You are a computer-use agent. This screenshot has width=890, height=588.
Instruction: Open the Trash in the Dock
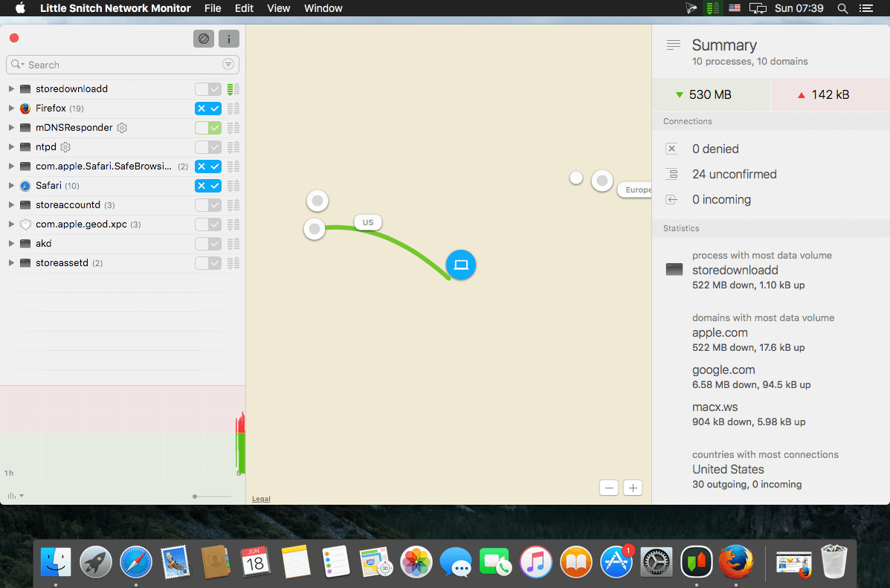833,562
